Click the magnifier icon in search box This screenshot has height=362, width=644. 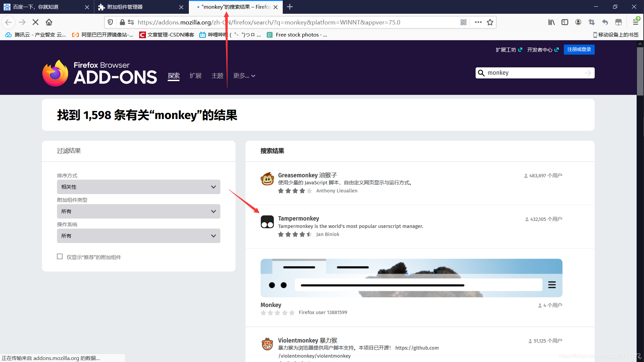click(x=481, y=73)
